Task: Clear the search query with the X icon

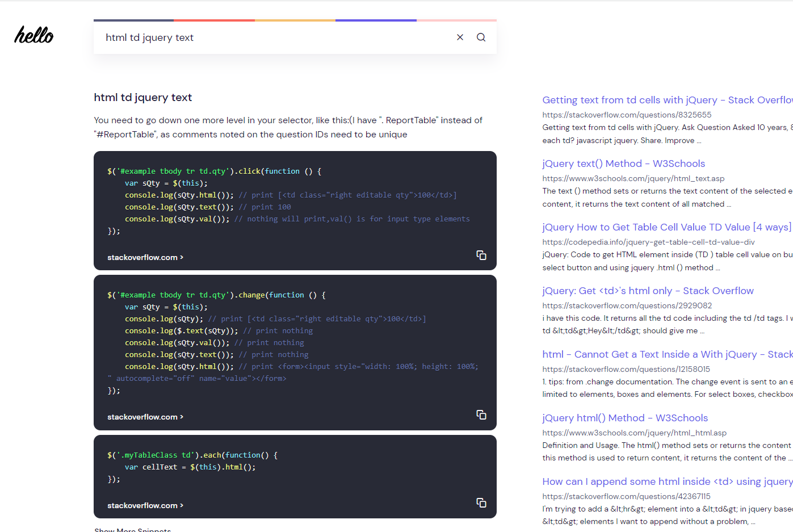Action: 460,37
